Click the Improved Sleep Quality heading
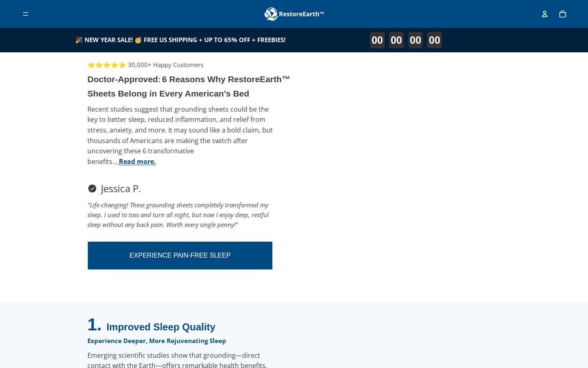The height and width of the screenshot is (368, 588). 161,327
